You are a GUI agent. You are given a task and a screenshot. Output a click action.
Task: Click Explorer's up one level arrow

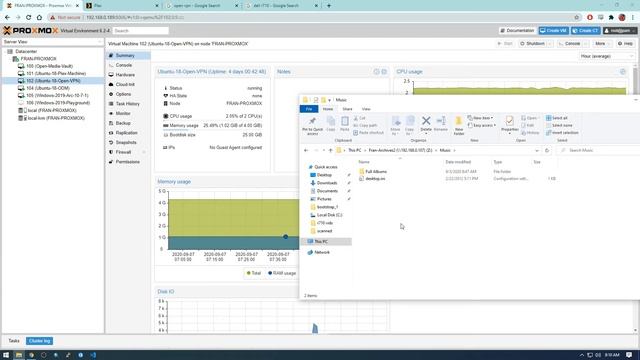331,150
